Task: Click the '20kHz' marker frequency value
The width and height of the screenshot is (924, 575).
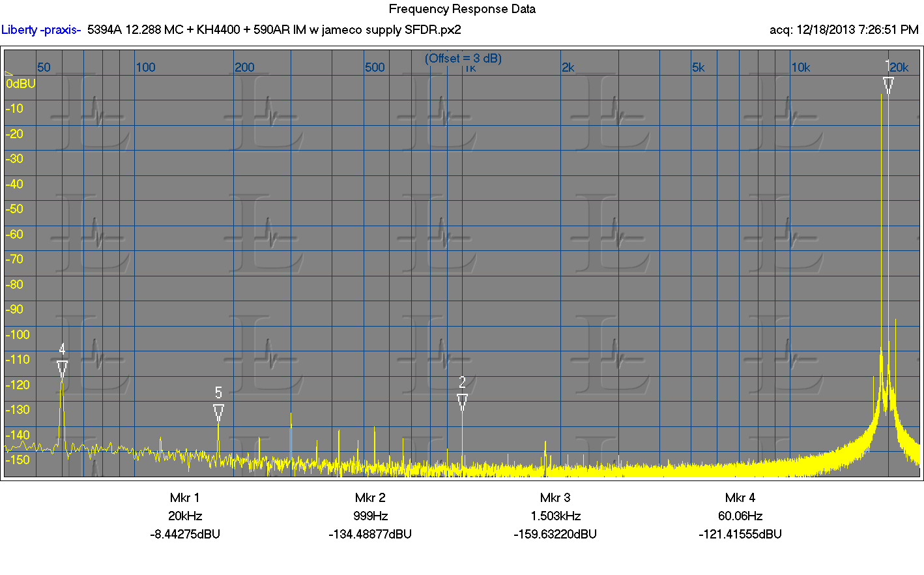Action: click(x=185, y=516)
